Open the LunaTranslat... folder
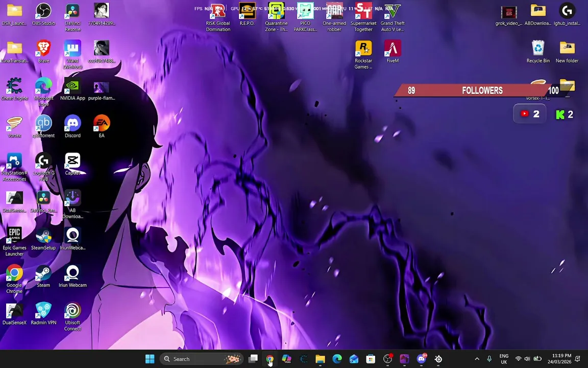 tap(14, 52)
